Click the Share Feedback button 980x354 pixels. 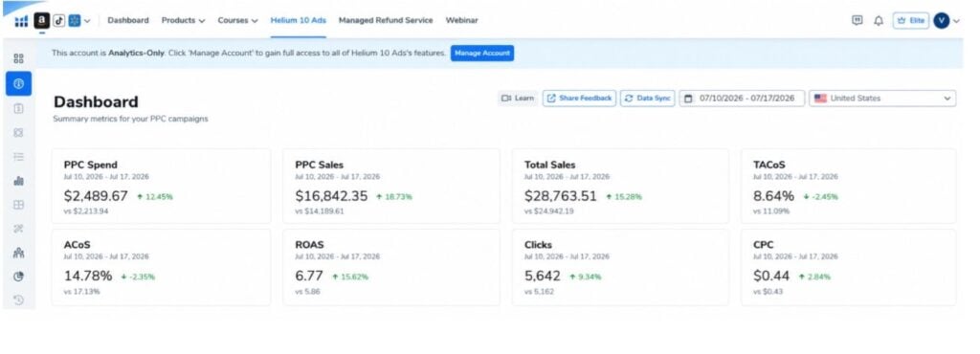[x=579, y=98]
